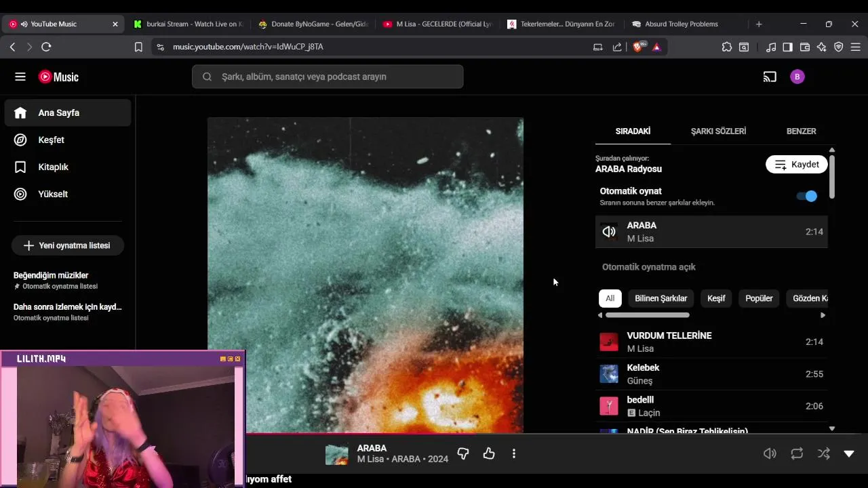Switch to the SIRADAKİ tab

pos(633,131)
